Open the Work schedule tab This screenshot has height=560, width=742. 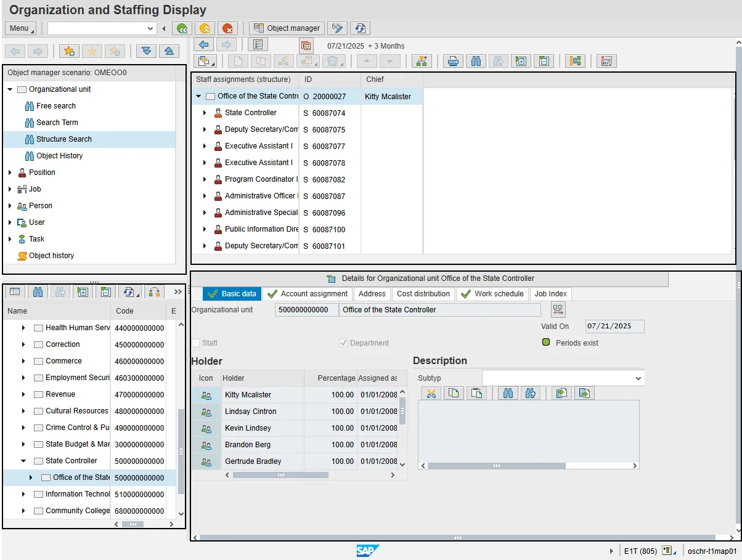[492, 294]
